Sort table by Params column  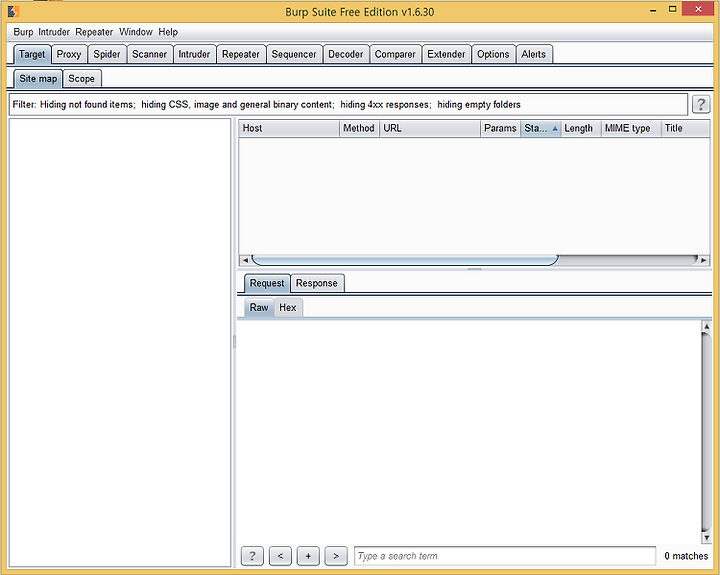click(500, 129)
